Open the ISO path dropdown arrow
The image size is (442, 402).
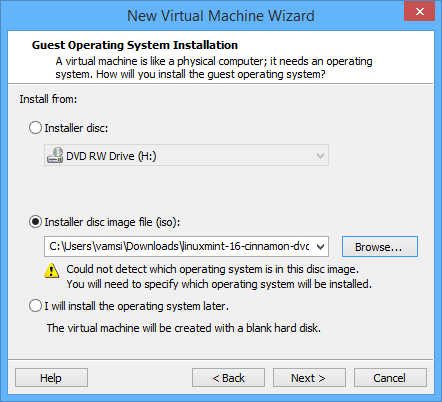tap(320, 247)
